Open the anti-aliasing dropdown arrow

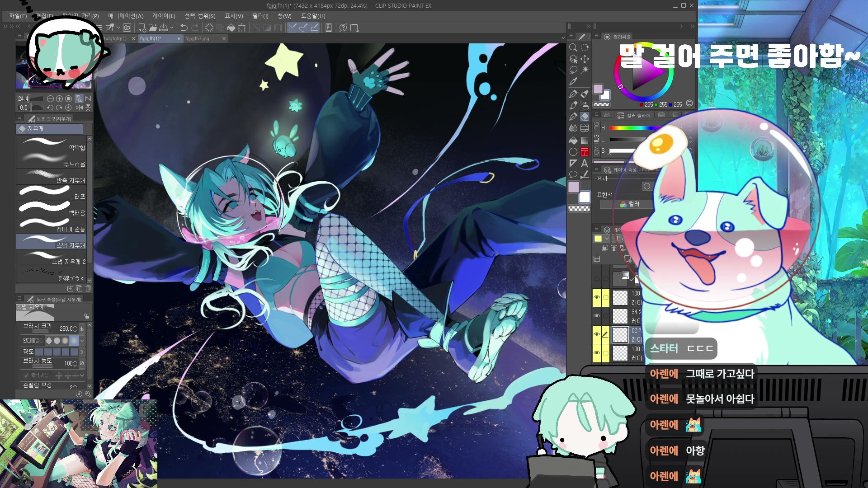82,340
